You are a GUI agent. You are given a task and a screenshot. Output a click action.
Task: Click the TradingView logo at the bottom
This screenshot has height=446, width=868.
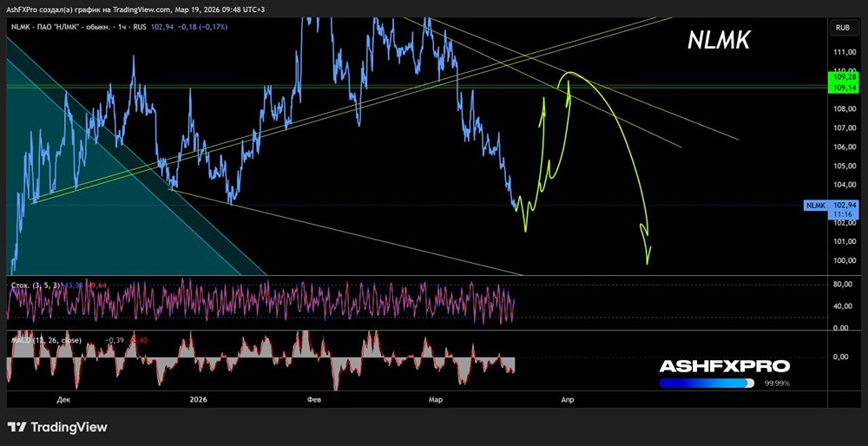coord(57,427)
